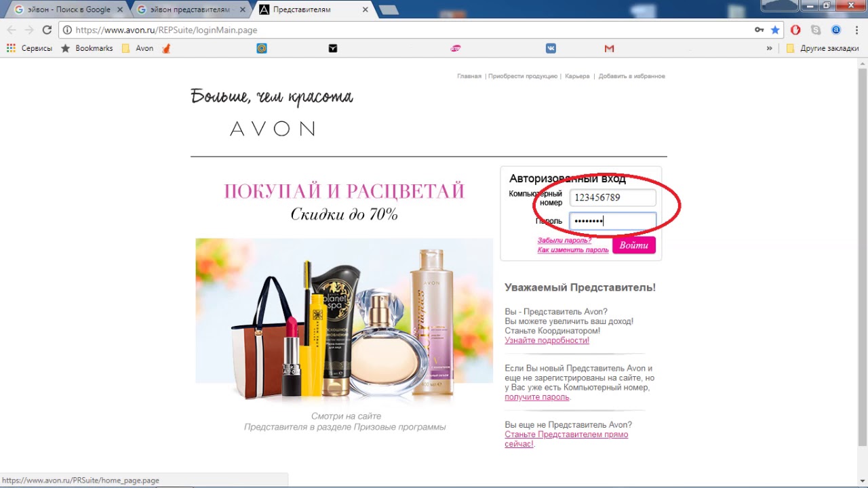This screenshot has width=868, height=488.
Task: Open the Skype extension icon
Action: (x=816, y=30)
